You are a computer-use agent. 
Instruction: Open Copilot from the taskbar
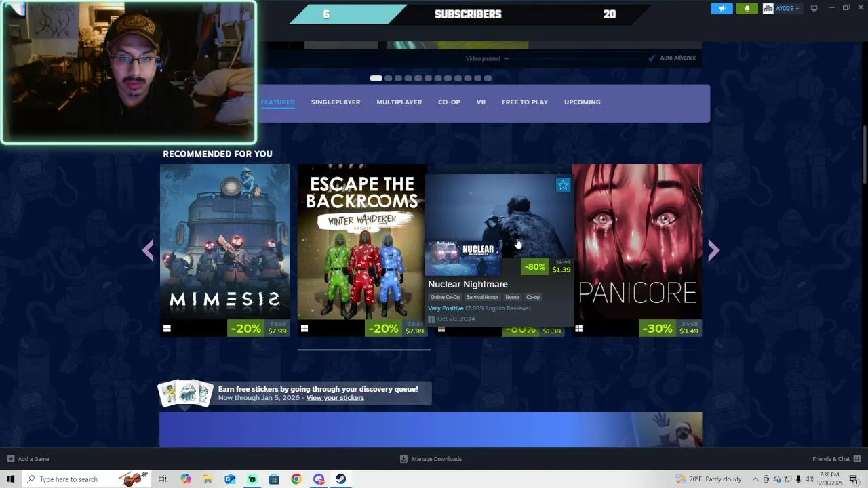click(x=186, y=479)
